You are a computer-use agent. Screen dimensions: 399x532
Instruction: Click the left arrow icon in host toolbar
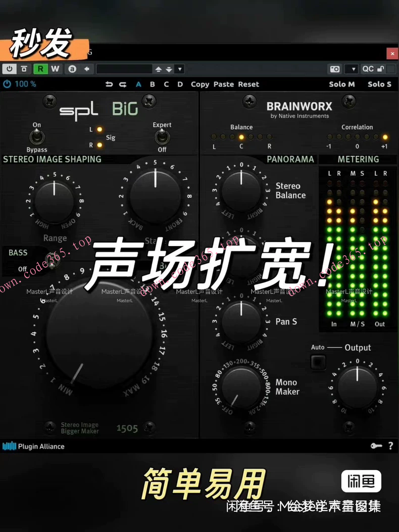click(87, 69)
